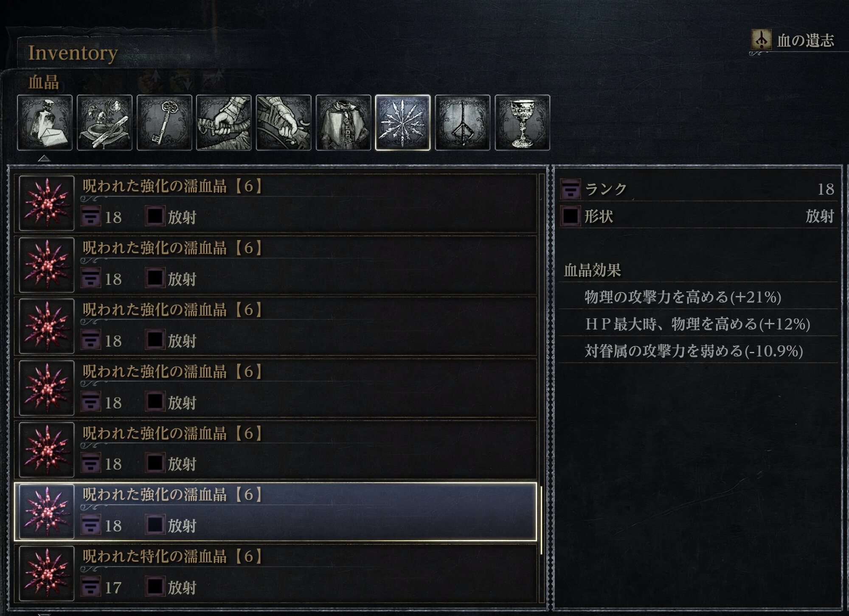This screenshot has height=616, width=849.
Task: Switch to right-hand weapons category
Action: tap(224, 123)
